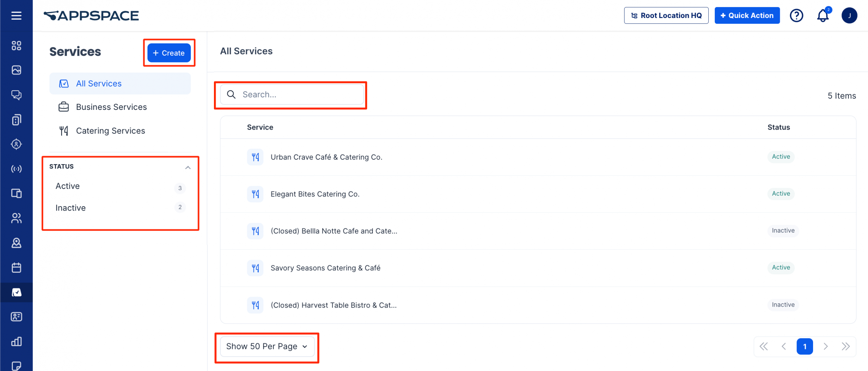Open the visitor person sidebar icon
The width and height of the screenshot is (868, 371).
click(16, 243)
